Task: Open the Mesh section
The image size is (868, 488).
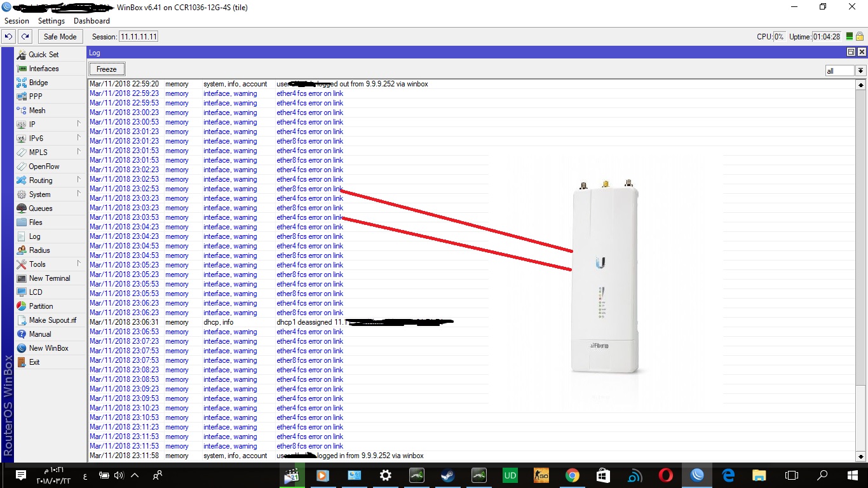Action: pos(37,111)
